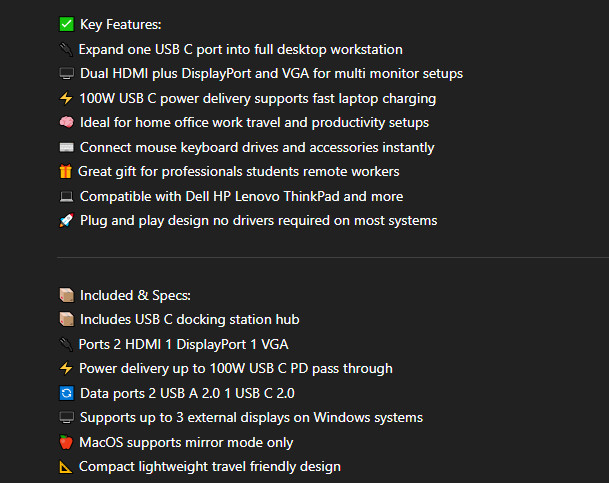The image size is (609, 483).
Task: Select the gift icon before Great gift
Action: click(66, 172)
